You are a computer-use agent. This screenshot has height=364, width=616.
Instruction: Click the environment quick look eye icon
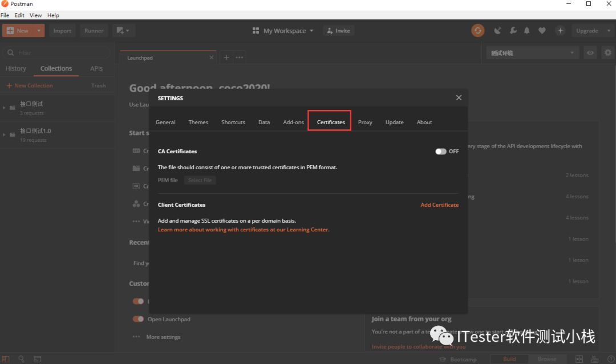pyautogui.click(x=590, y=52)
